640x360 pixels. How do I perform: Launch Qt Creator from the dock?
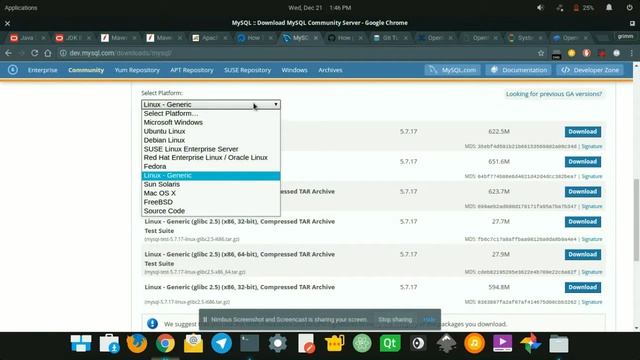(x=390, y=343)
